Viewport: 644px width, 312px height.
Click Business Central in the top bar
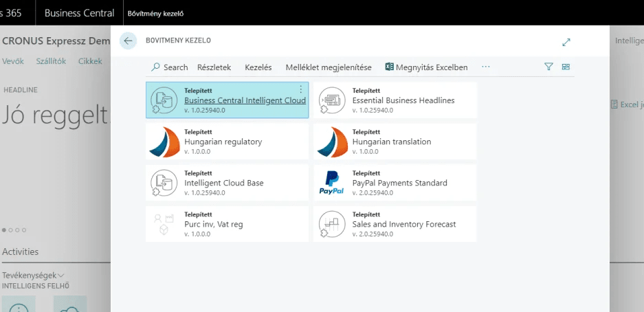point(79,13)
